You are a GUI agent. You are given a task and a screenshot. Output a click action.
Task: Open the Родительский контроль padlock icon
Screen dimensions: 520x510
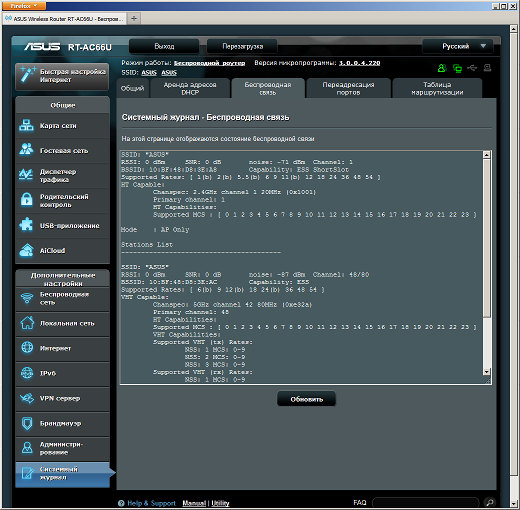click(x=26, y=199)
